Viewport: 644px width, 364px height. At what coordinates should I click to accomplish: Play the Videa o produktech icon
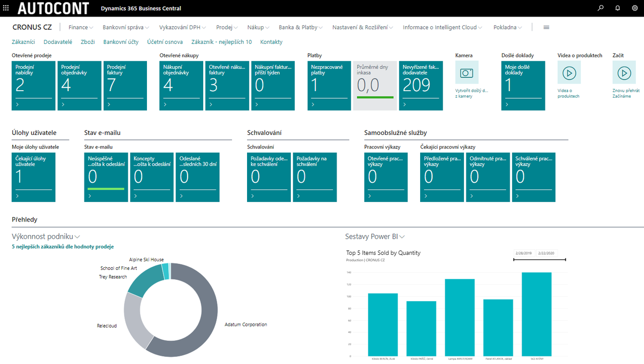(x=569, y=73)
